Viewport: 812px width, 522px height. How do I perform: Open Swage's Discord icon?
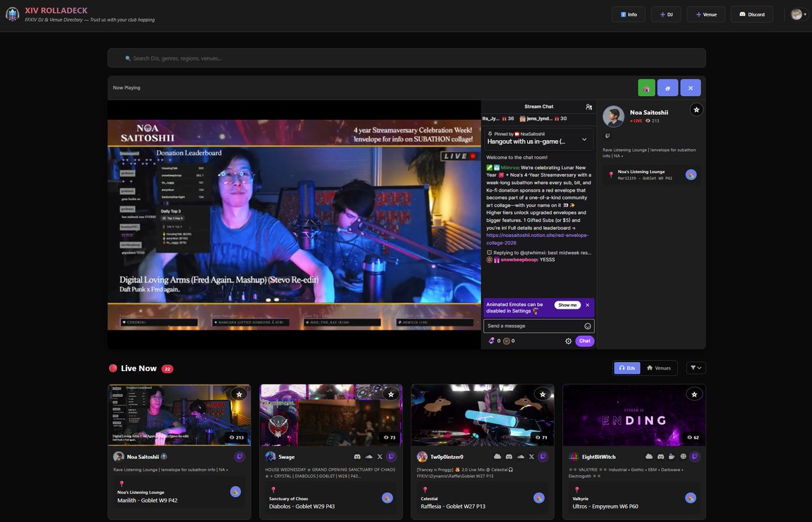click(x=357, y=457)
